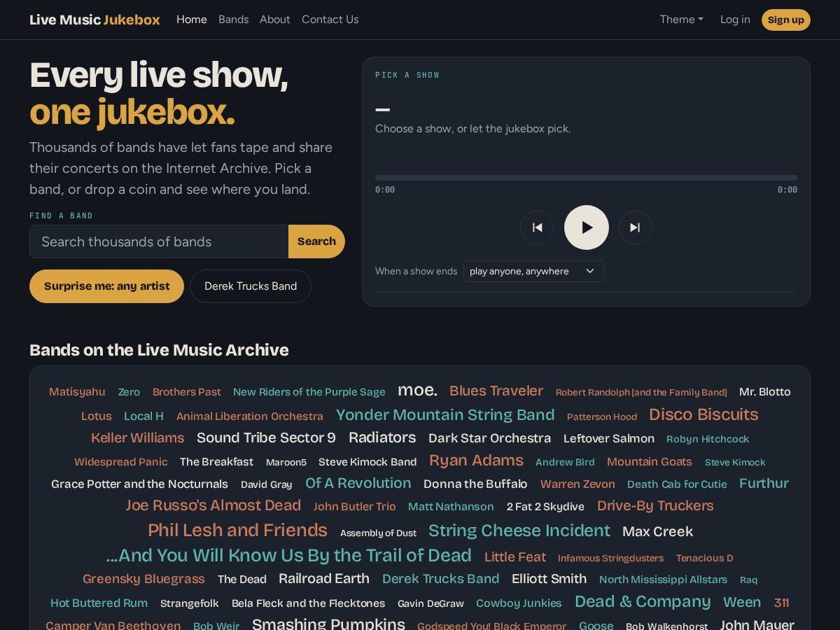
Task: Open Steve Kimock Band link
Action: pyautogui.click(x=367, y=462)
